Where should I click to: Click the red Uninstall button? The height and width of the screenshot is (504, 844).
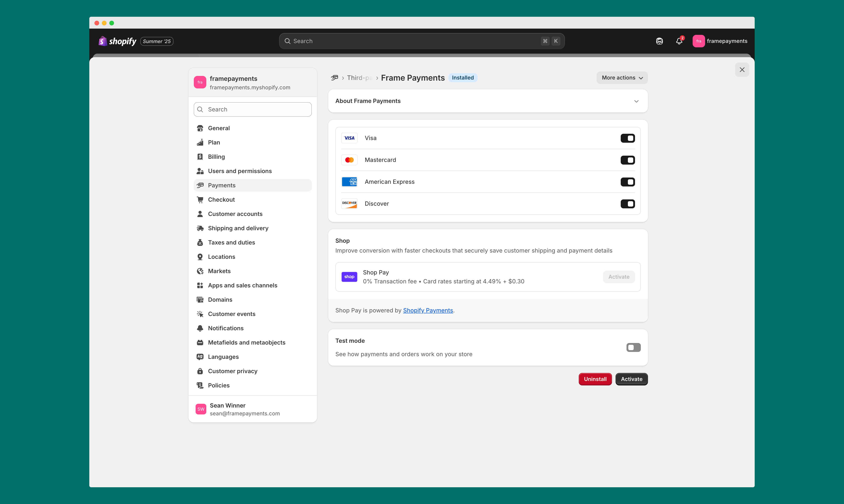point(595,379)
